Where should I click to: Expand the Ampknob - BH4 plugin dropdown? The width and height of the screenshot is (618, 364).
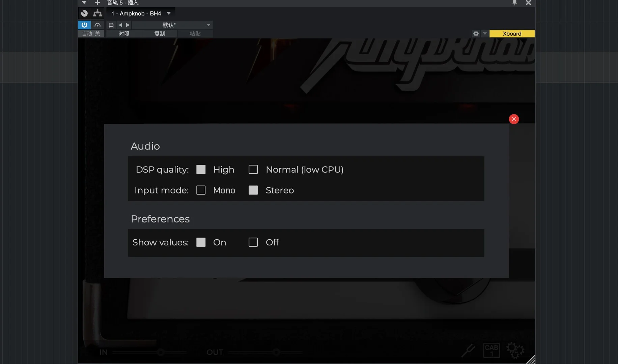point(169,13)
